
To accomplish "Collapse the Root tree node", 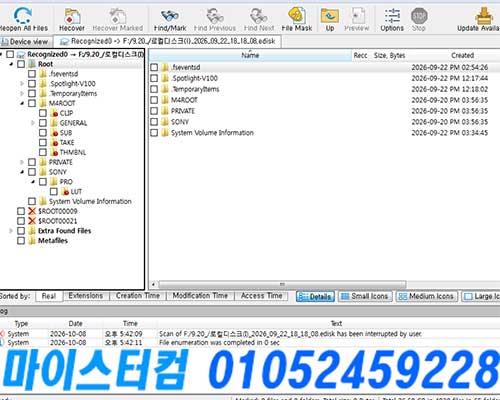I will [11, 64].
